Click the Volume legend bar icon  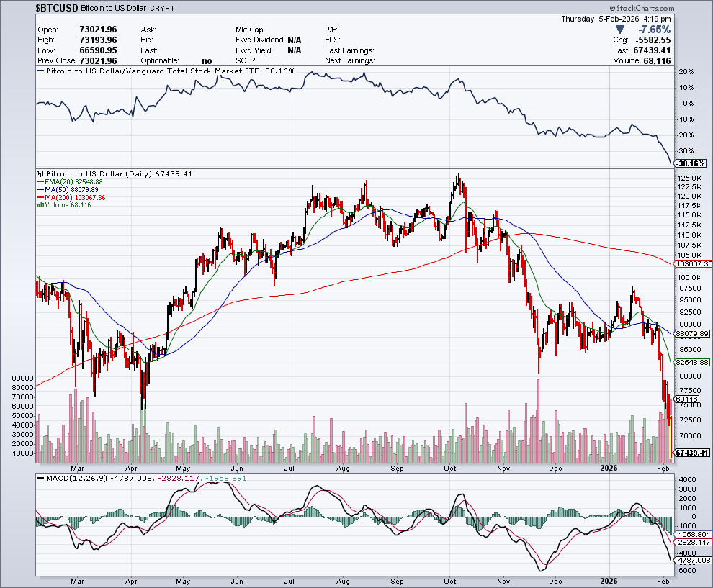40,205
